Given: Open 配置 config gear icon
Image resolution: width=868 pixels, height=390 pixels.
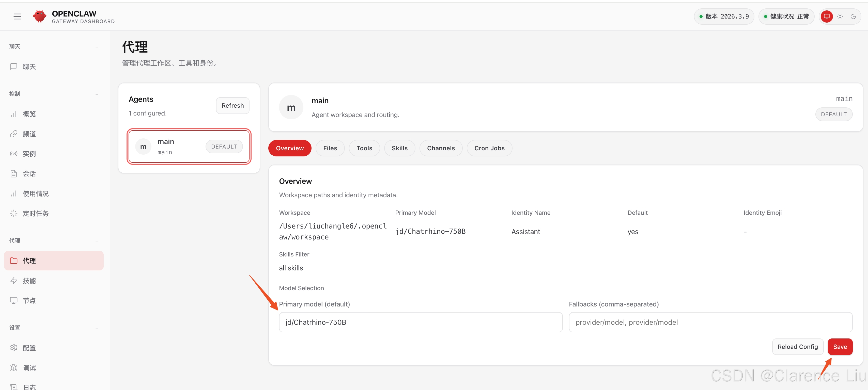Looking at the screenshot, I should (x=13, y=348).
